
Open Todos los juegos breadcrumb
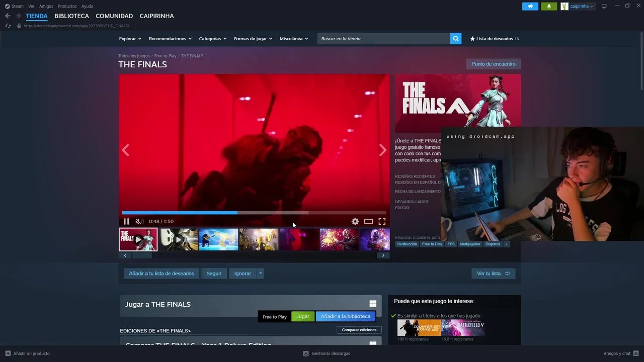(134, 56)
